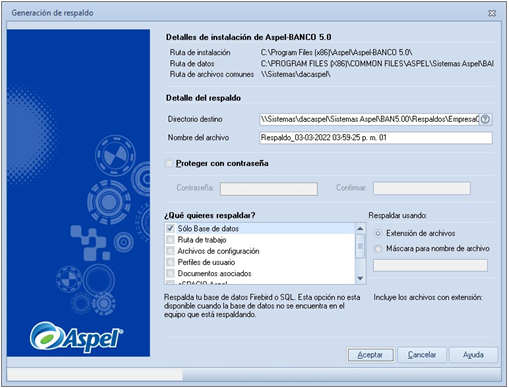Click the backup options list scrollbar thumb
Viewport: 509px width, 388px height.
360,246
